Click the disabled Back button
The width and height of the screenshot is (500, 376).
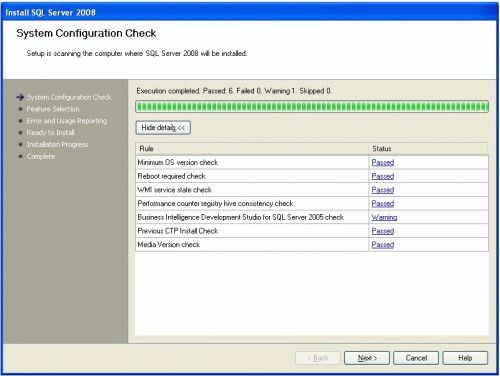coord(318,358)
